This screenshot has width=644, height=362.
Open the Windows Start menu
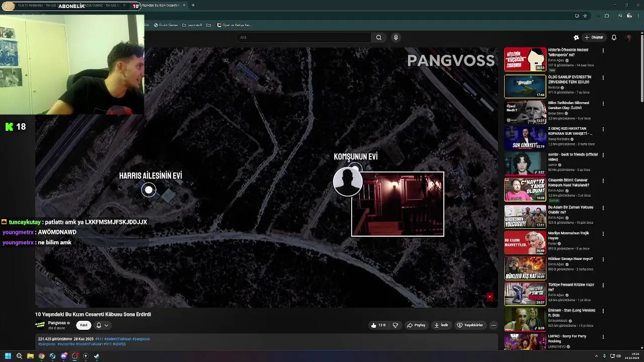8,356
